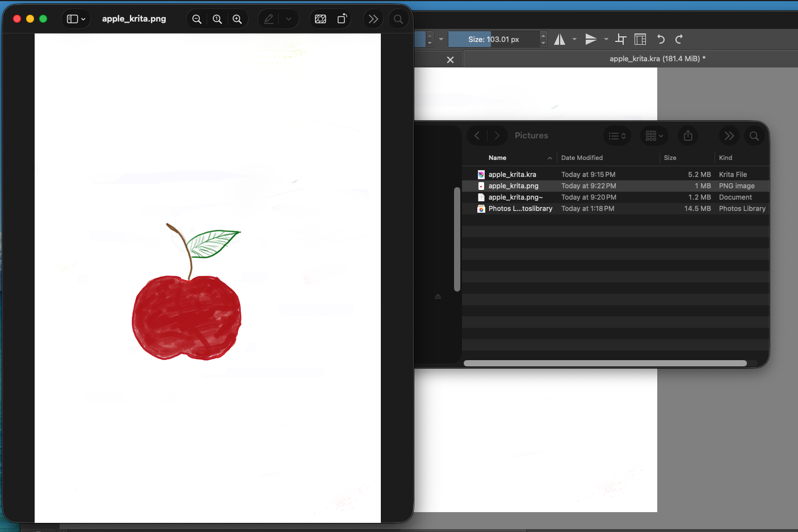
Task: Select the apple_krita.kra file in Finder
Action: click(615, 175)
